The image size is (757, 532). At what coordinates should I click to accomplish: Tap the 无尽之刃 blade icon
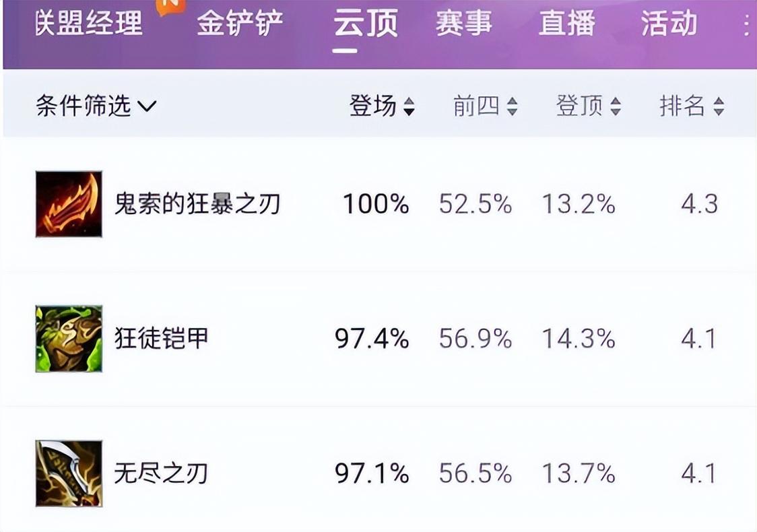(x=69, y=473)
